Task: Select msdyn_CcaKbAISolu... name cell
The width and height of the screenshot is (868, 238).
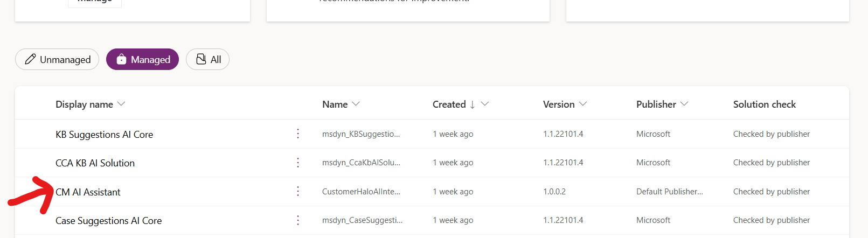Action: click(361, 162)
